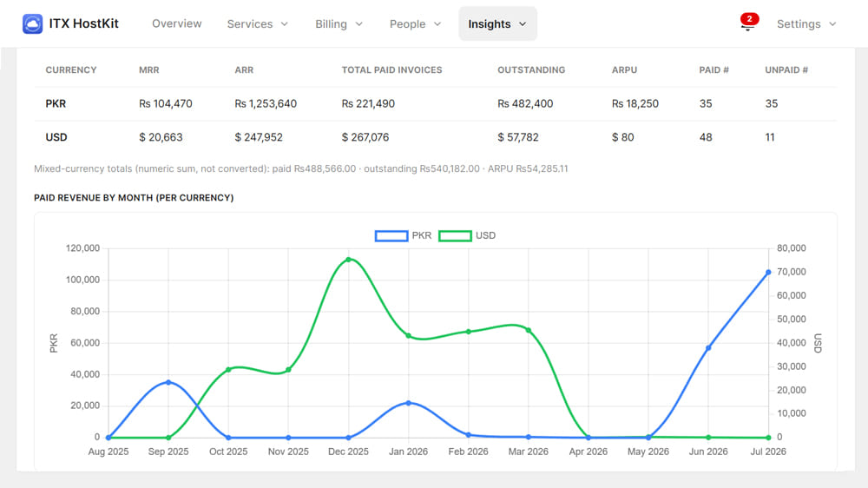Viewport: 868px width, 488px height.
Task: Click the PKR data point at Jul 2026
Action: [x=768, y=272]
